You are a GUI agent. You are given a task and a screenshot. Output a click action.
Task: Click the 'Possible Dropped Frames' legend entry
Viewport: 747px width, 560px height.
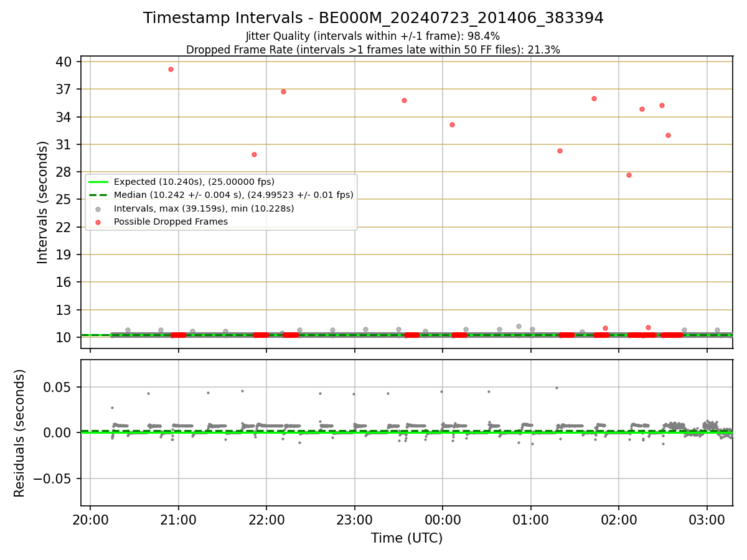171,222
